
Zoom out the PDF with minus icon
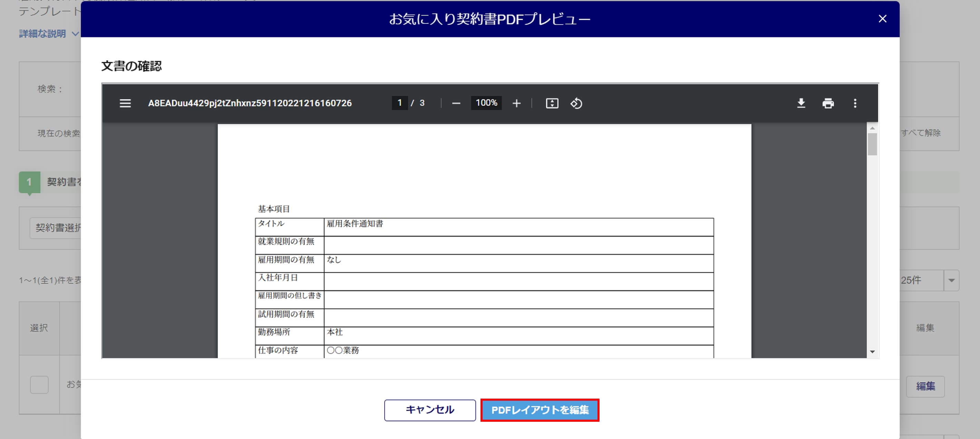coord(456,103)
